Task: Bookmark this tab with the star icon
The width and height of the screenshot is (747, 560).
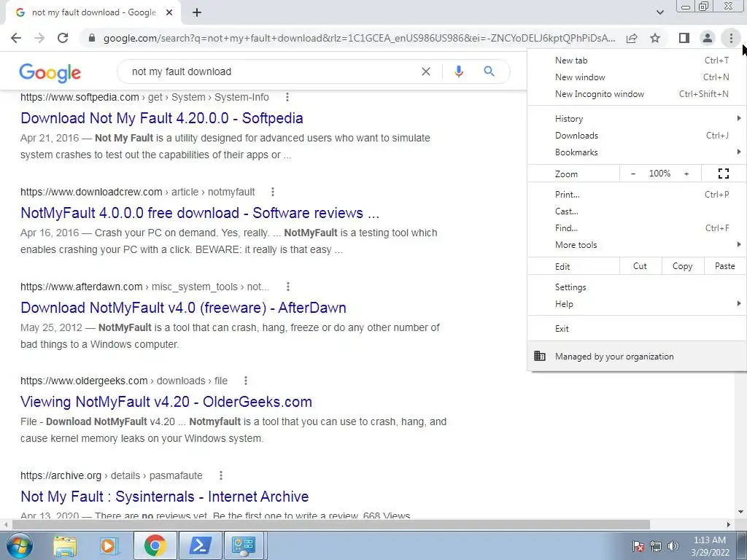Action: pos(655,38)
